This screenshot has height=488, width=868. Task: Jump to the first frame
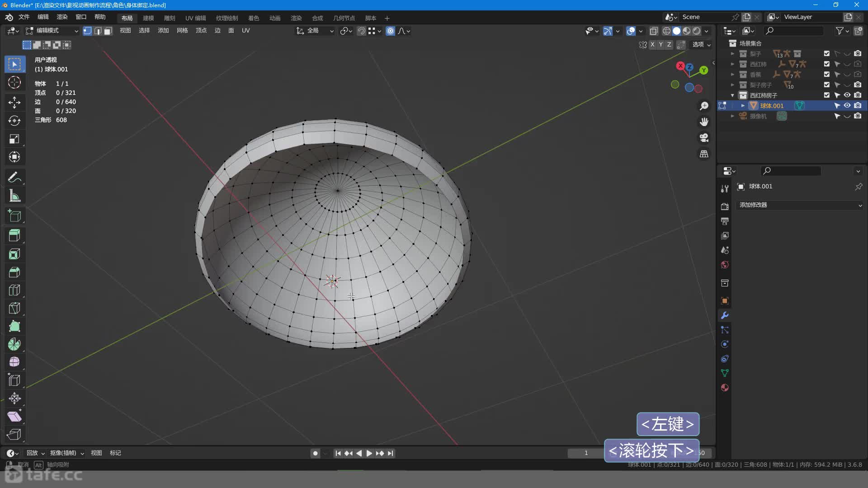coord(338,453)
